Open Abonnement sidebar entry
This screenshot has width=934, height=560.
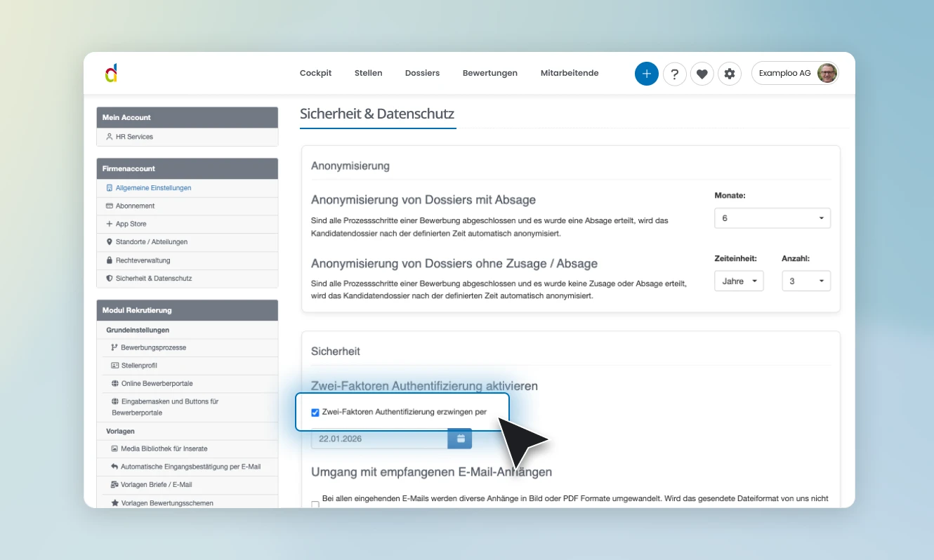coord(187,206)
